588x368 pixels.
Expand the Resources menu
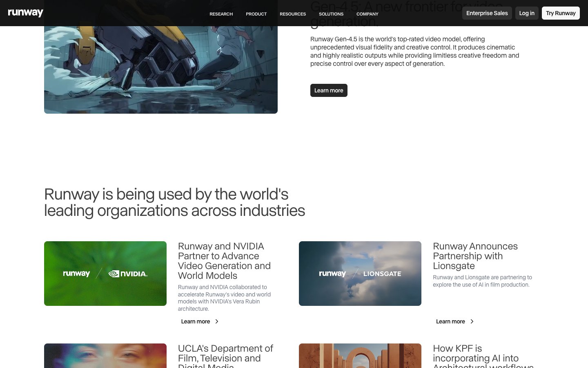[292, 14]
